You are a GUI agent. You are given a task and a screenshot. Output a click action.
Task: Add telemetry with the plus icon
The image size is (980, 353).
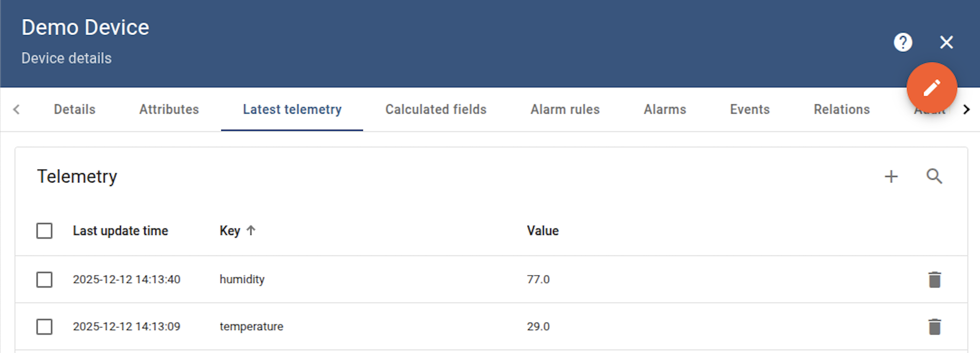(891, 176)
